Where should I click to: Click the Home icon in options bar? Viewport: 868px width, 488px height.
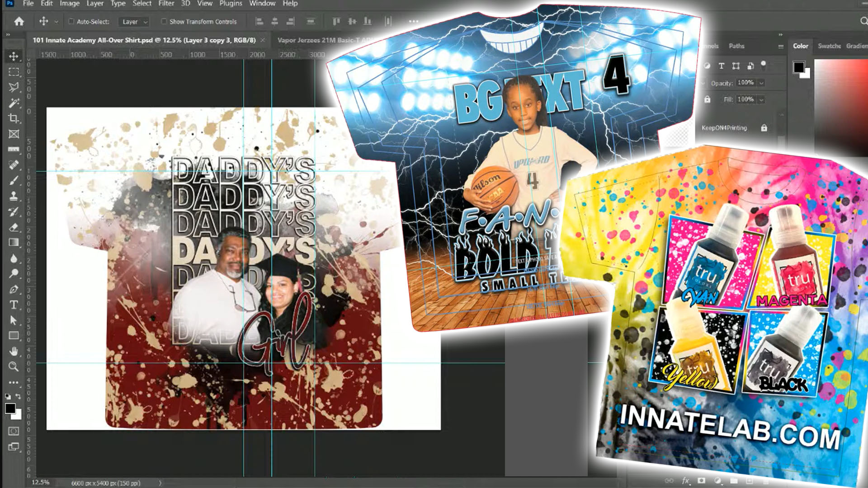click(19, 21)
